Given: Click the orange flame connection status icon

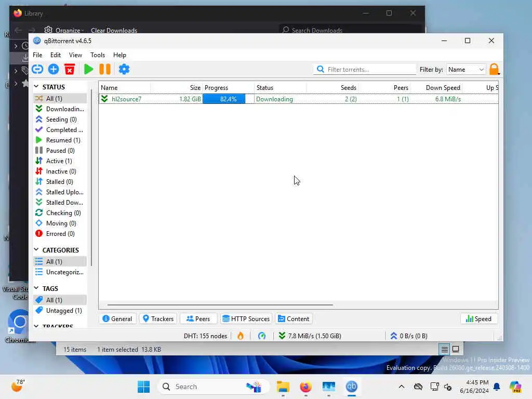Looking at the screenshot, I should pos(240,336).
